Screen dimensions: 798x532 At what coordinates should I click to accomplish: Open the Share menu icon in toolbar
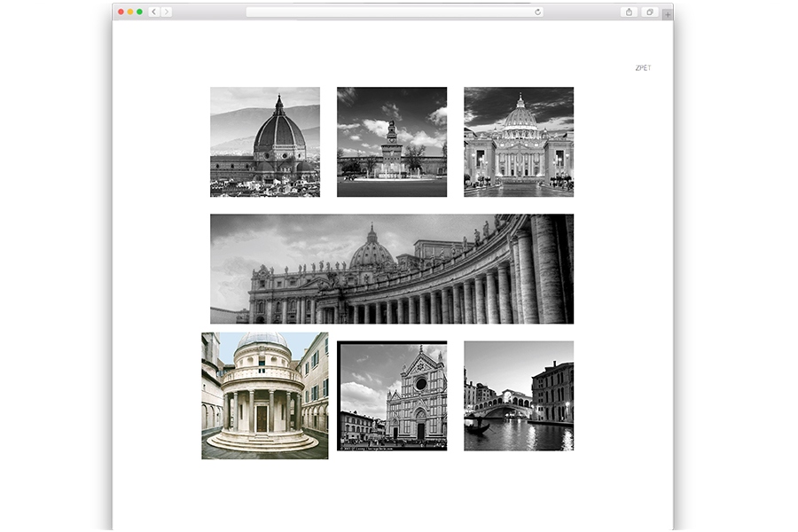click(630, 12)
